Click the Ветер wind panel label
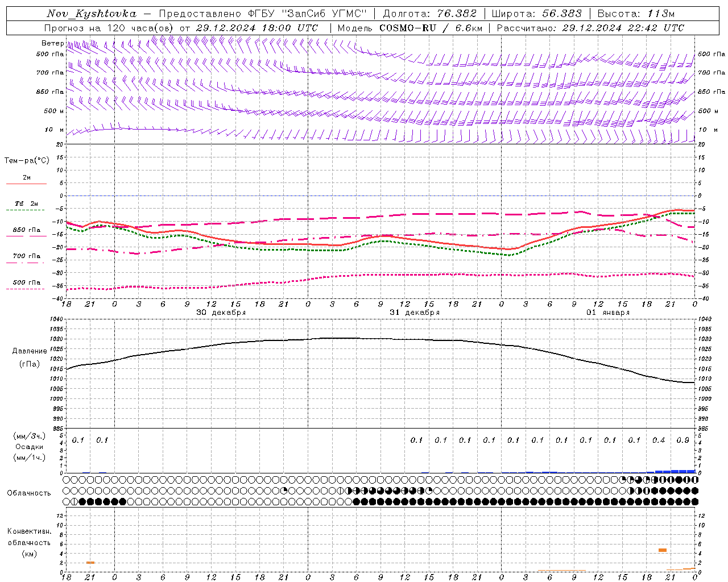 pyautogui.click(x=52, y=43)
